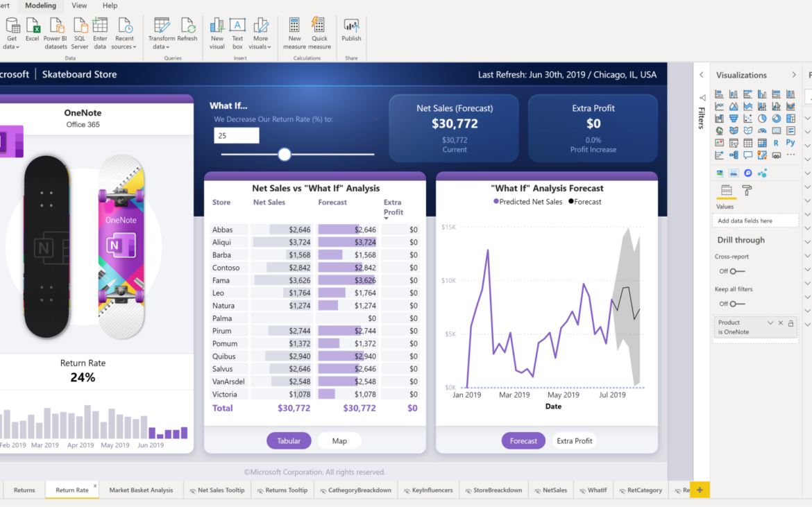The height and width of the screenshot is (507, 812).
Task: Open the Fields well tab
Action: point(727,190)
